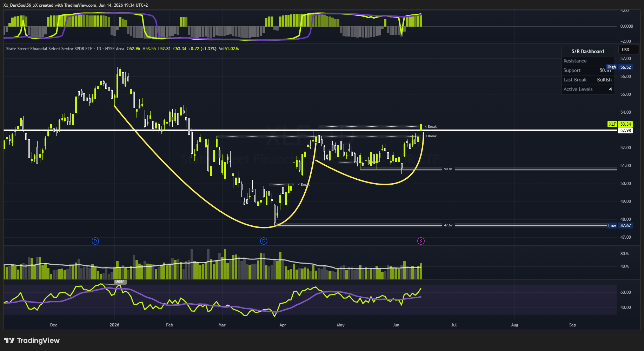This screenshot has height=351, width=644.
Task: Click the Active Levels label
Action: (578, 89)
